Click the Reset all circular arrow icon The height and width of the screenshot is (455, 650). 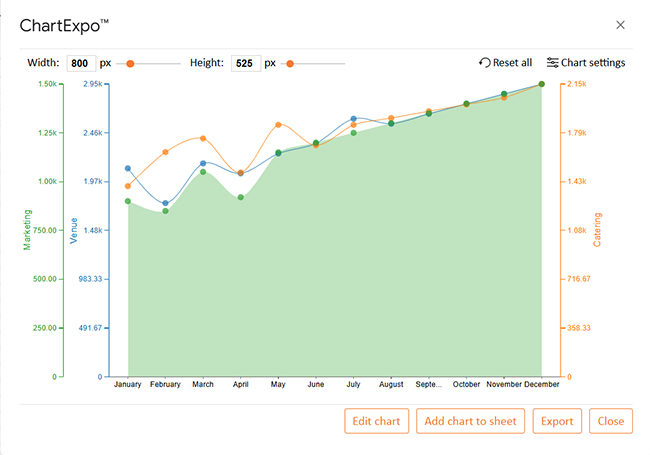click(x=485, y=63)
